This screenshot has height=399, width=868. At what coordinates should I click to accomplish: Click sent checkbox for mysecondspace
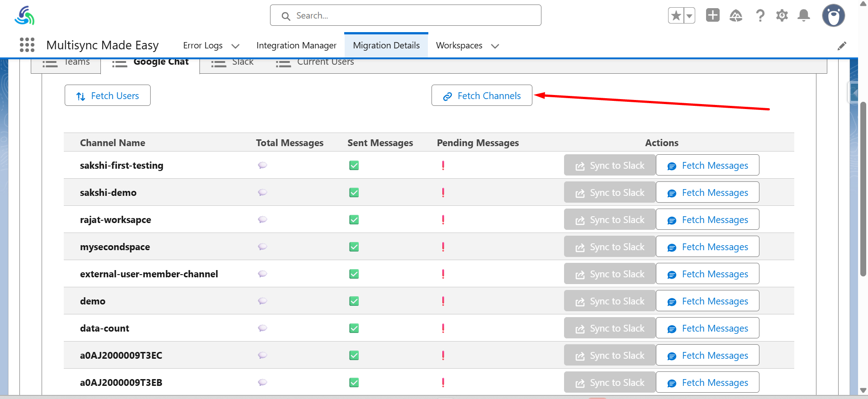[x=354, y=247]
